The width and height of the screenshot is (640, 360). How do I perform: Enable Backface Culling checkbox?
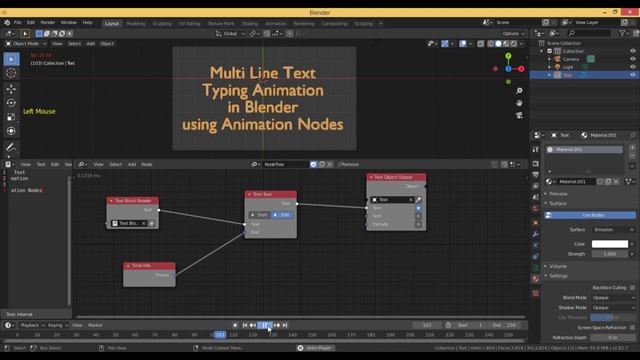tap(632, 288)
